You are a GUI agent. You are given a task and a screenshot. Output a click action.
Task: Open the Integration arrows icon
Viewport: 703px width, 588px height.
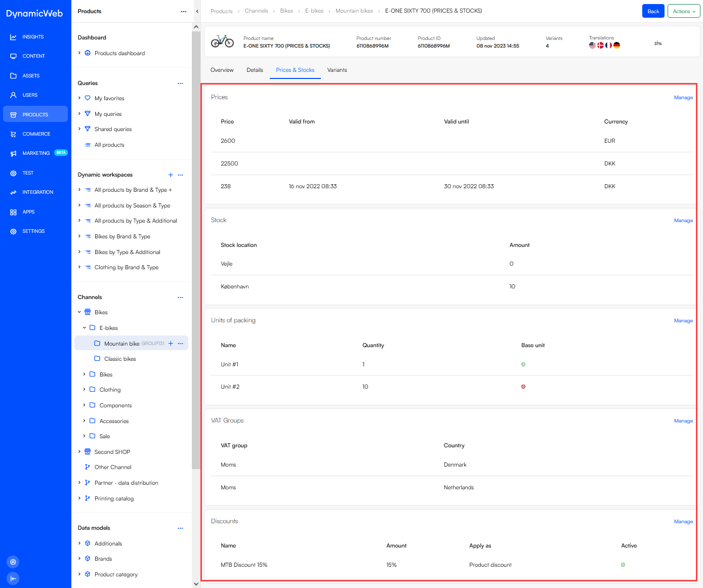pyautogui.click(x=13, y=192)
